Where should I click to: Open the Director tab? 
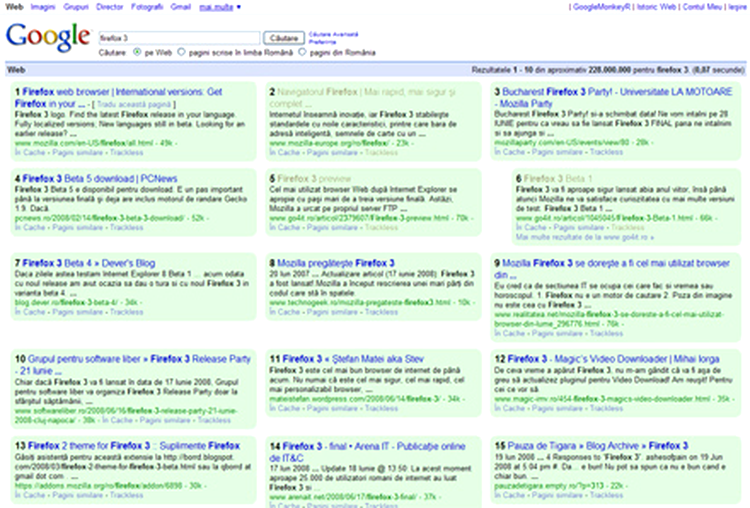(x=110, y=7)
